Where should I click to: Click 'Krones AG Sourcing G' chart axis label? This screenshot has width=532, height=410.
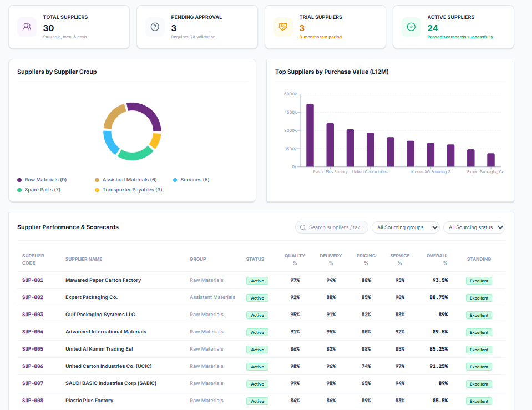(x=430, y=172)
